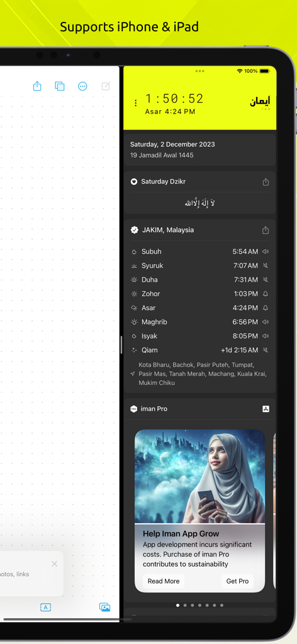Toggle the Subuh azan sound
The width and height of the screenshot is (297, 644).
pyautogui.click(x=266, y=252)
